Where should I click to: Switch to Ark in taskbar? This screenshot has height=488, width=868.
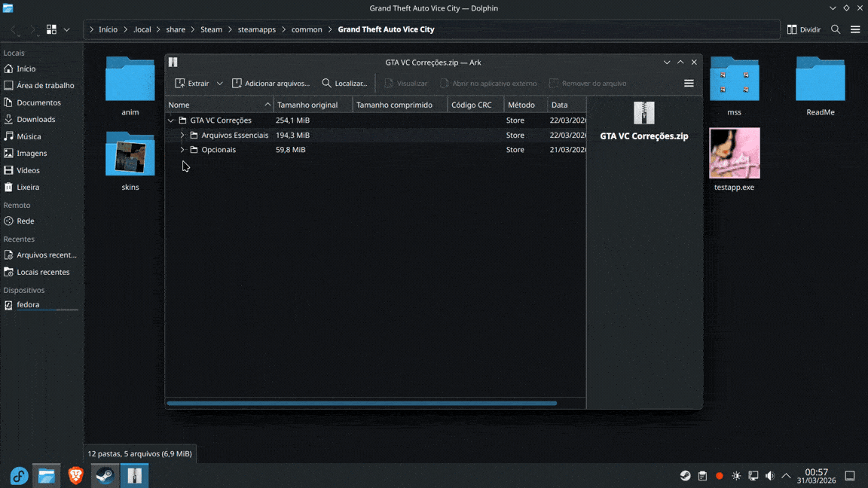[x=135, y=476]
